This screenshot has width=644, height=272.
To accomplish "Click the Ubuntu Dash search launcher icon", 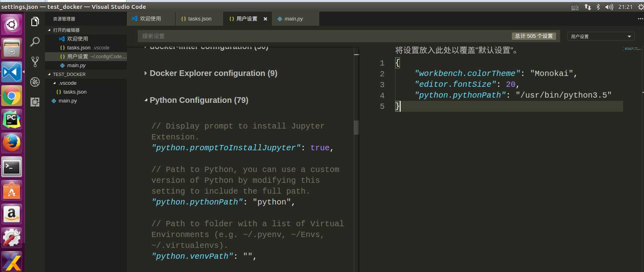I will tap(12, 25).
